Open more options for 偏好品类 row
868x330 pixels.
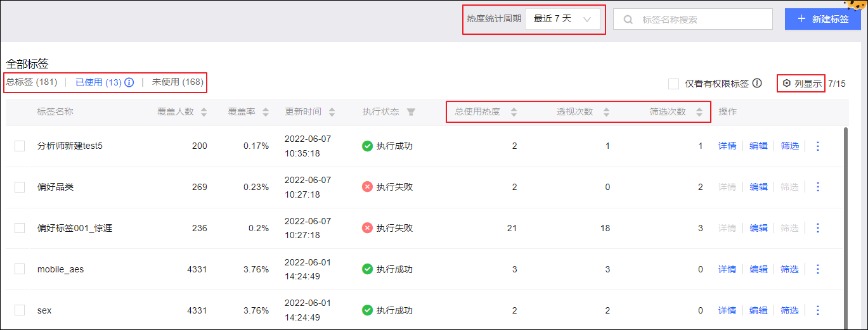tap(817, 187)
